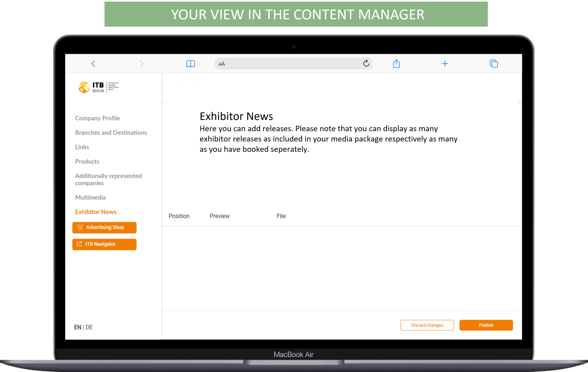This screenshot has height=372, width=588.
Task: Open the bookmarks book icon
Action: pyautogui.click(x=190, y=64)
